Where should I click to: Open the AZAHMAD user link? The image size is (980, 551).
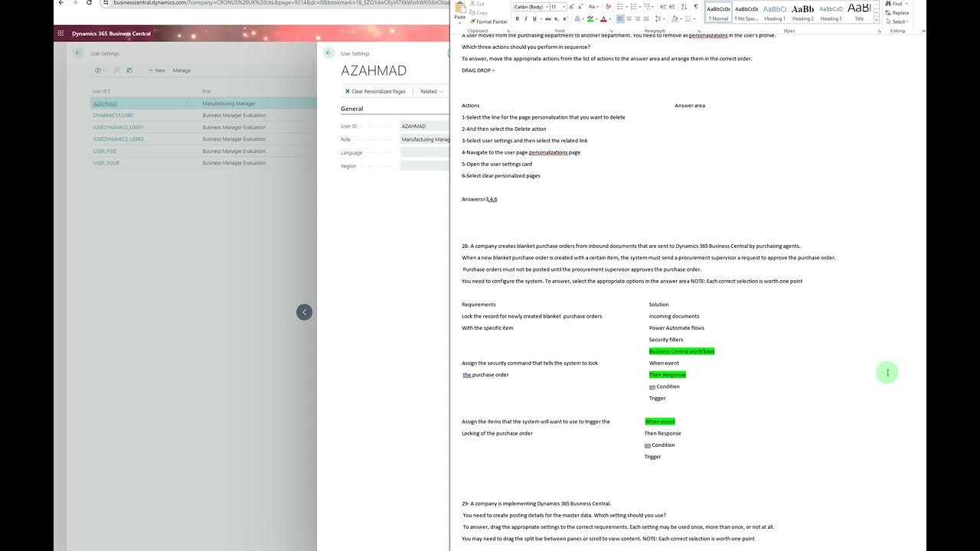click(x=105, y=103)
